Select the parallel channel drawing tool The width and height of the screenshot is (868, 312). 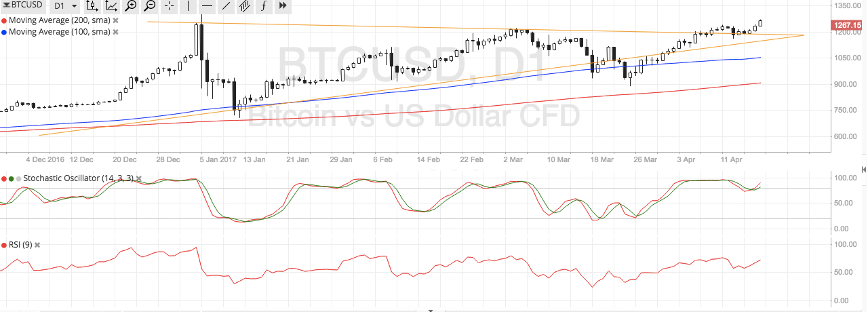[245, 5]
